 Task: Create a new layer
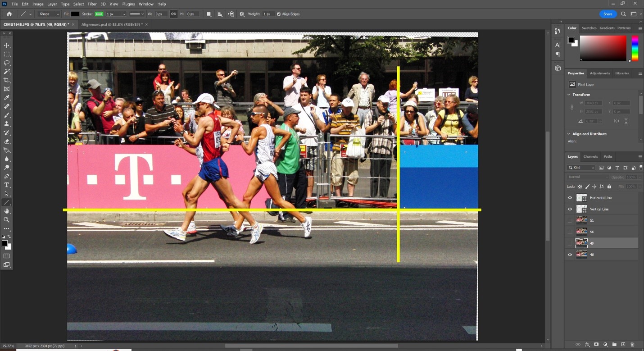[x=623, y=344]
